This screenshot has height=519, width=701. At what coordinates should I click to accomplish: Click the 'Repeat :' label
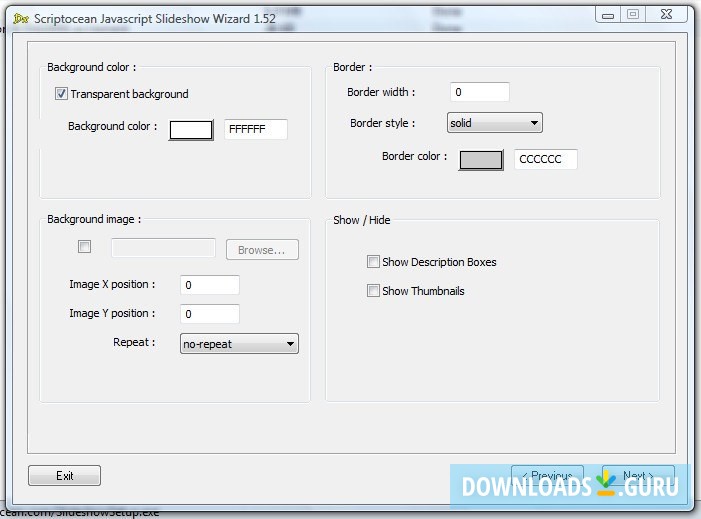pos(134,342)
